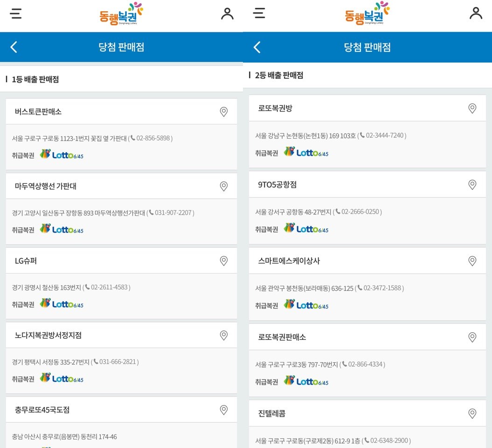Go back from 2등 배출 판매점 screen
The width and height of the screenshot is (492, 448).
257,48
